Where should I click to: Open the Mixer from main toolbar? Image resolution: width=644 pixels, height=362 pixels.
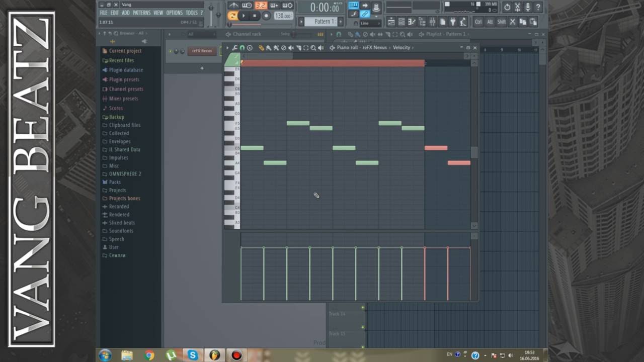coord(432,22)
